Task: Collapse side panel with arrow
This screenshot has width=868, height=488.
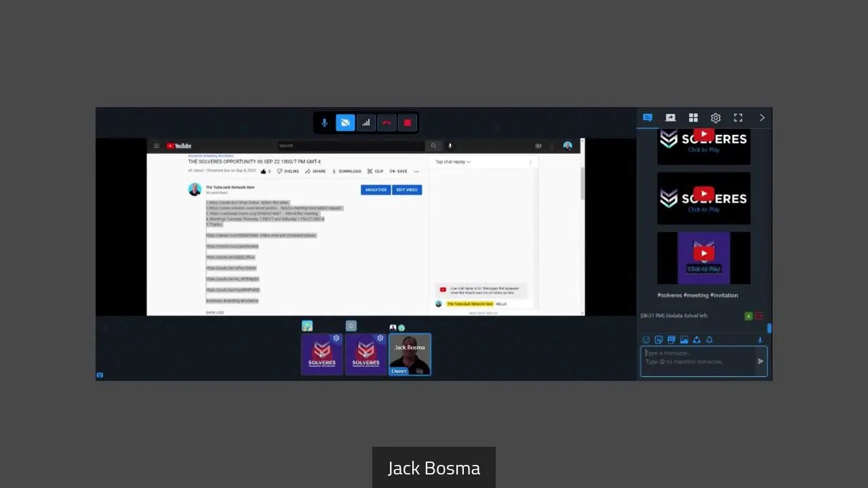Action: tap(762, 118)
